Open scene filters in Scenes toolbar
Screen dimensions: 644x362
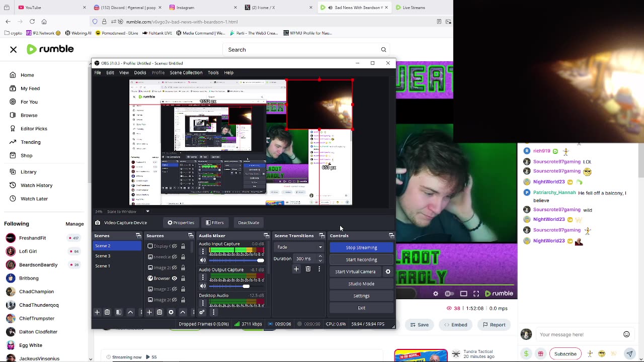click(119, 312)
